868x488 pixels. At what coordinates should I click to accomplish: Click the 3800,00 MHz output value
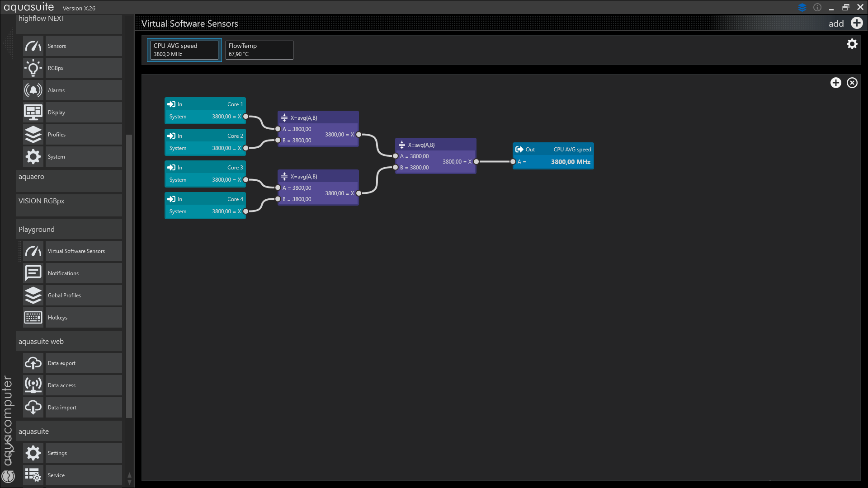tap(571, 162)
